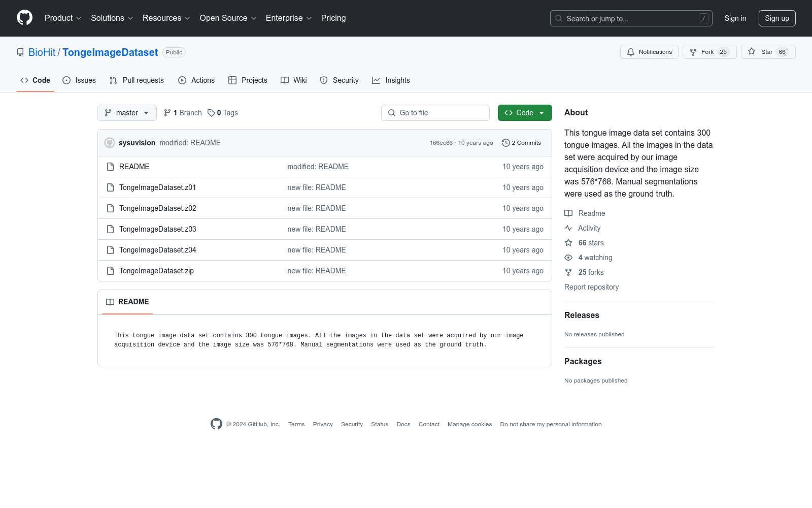Open the Enterprise dropdown

[x=289, y=18]
